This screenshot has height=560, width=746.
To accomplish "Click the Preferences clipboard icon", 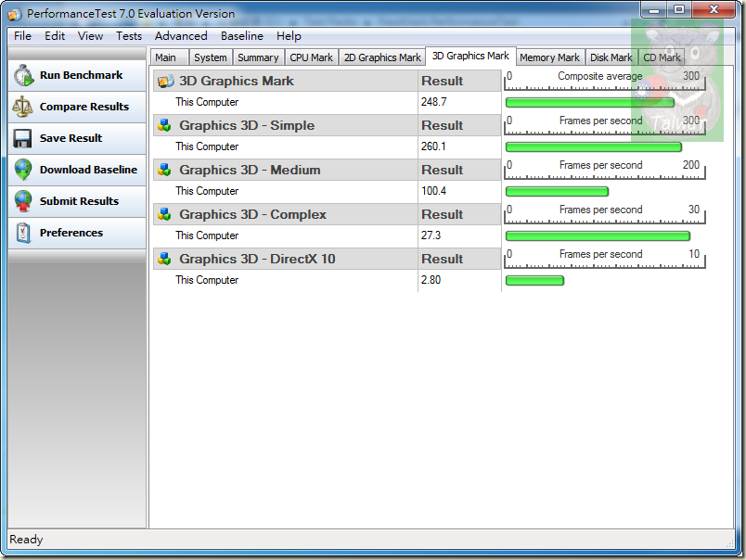I will tap(23, 233).
